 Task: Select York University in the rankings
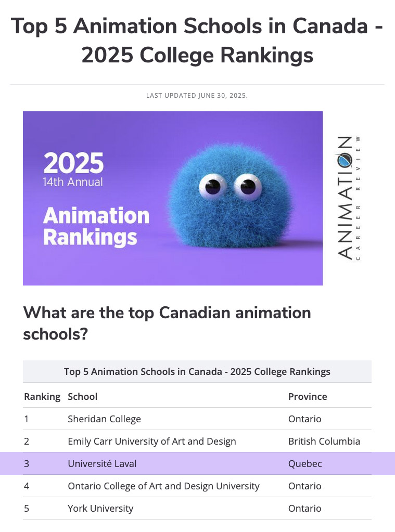[100, 508]
